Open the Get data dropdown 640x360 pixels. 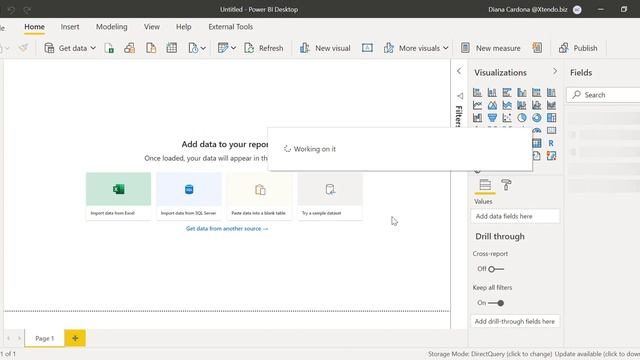70,48
